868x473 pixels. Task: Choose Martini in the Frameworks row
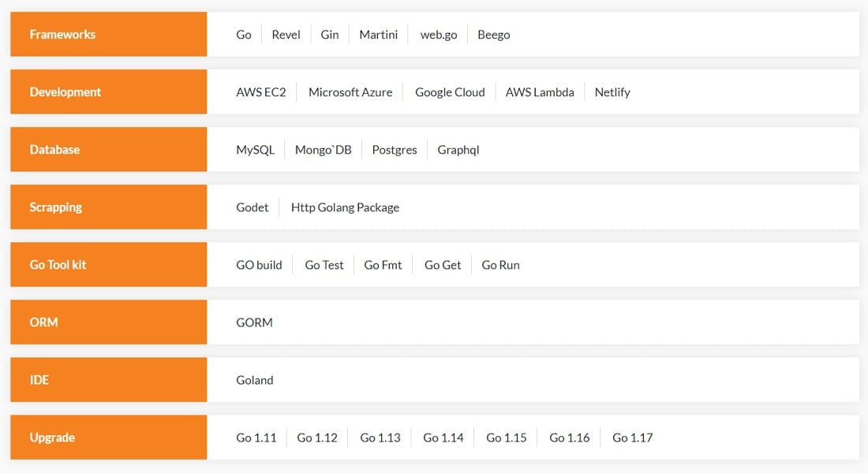[x=379, y=35]
